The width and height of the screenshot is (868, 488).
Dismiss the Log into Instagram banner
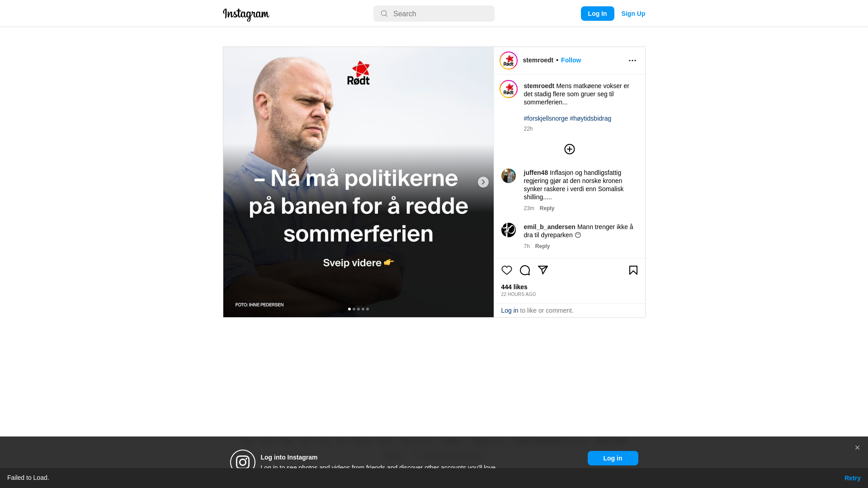coord(857,448)
